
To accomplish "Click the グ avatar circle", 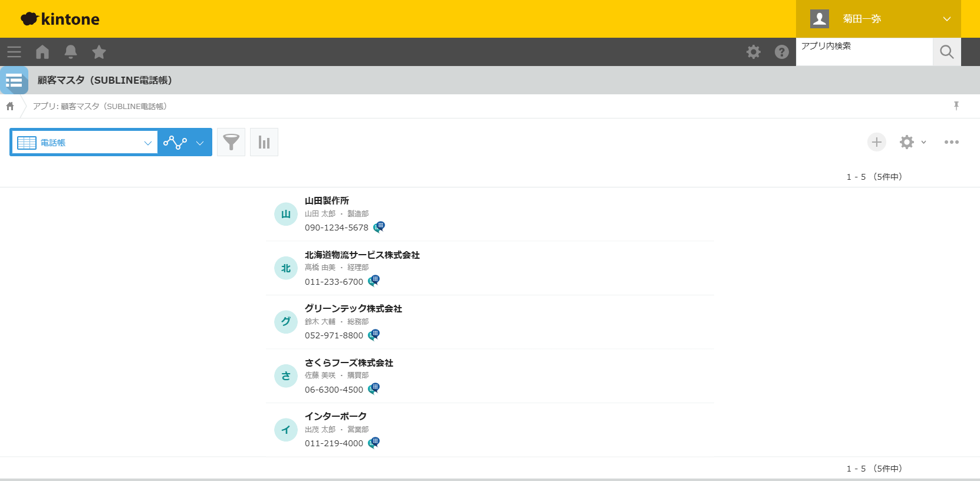I will pyautogui.click(x=286, y=322).
